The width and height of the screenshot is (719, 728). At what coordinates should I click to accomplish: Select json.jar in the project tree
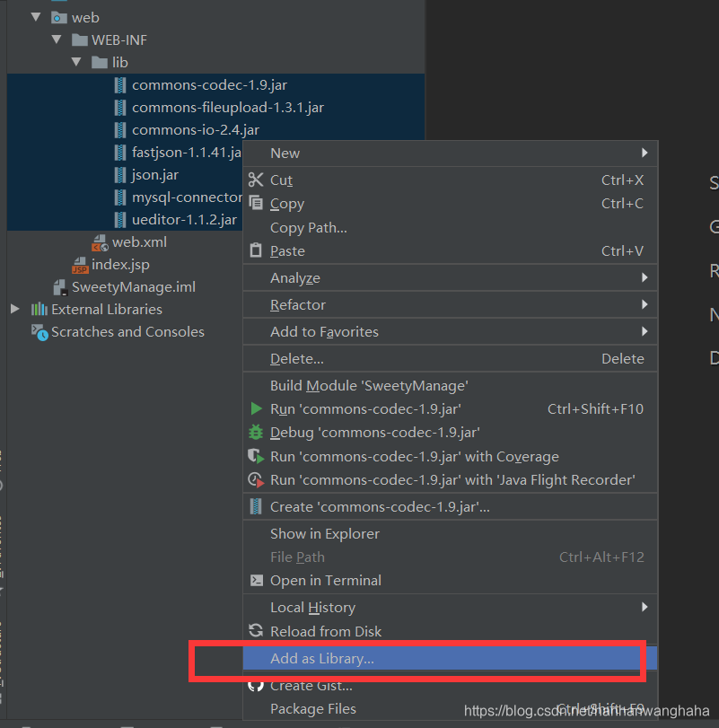pos(155,174)
